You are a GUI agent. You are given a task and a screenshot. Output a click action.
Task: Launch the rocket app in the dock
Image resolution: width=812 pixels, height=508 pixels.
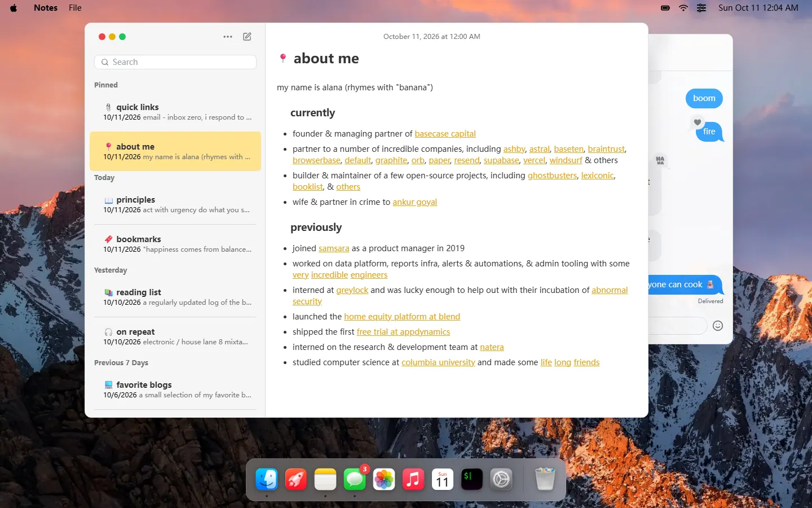click(296, 480)
